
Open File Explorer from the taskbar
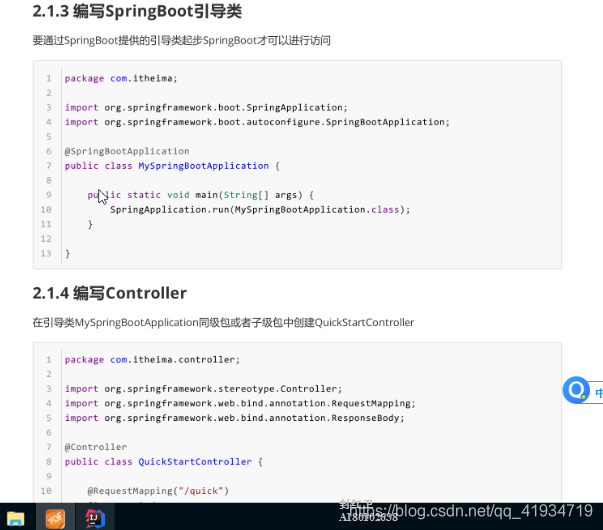click(15, 518)
